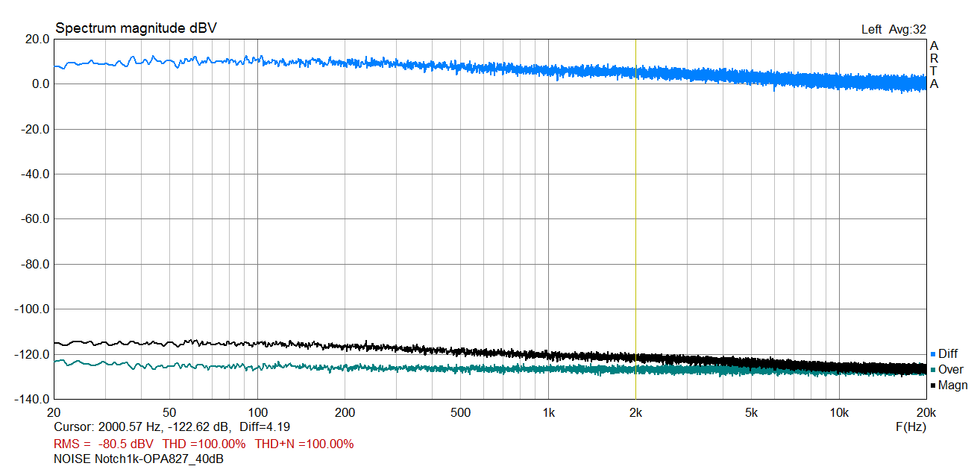This screenshot has width=980, height=469.
Task: Click the '-60.0' y-axis label
Action: [x=35, y=219]
